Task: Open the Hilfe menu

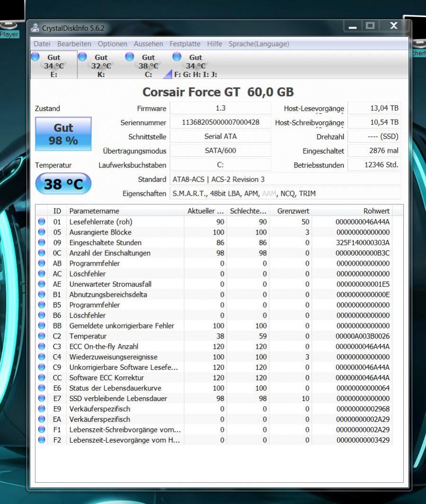Action: point(214,43)
